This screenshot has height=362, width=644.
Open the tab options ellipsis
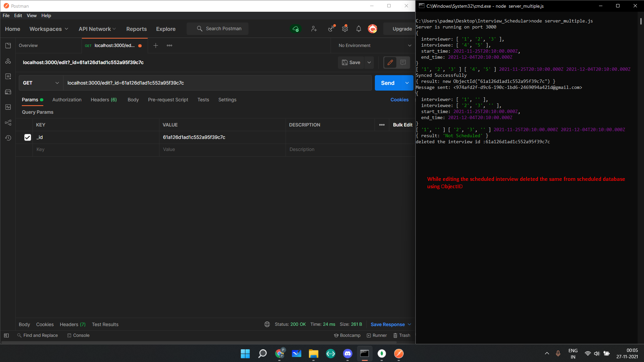tap(169, 46)
